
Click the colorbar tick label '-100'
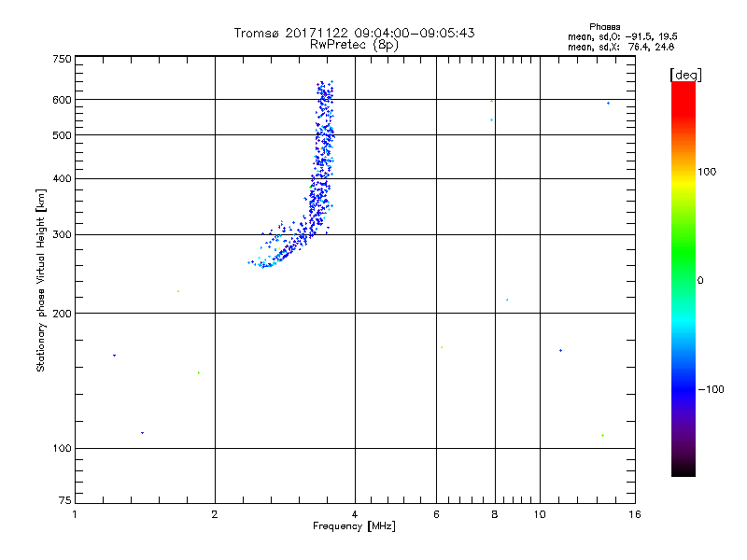pyautogui.click(x=711, y=389)
